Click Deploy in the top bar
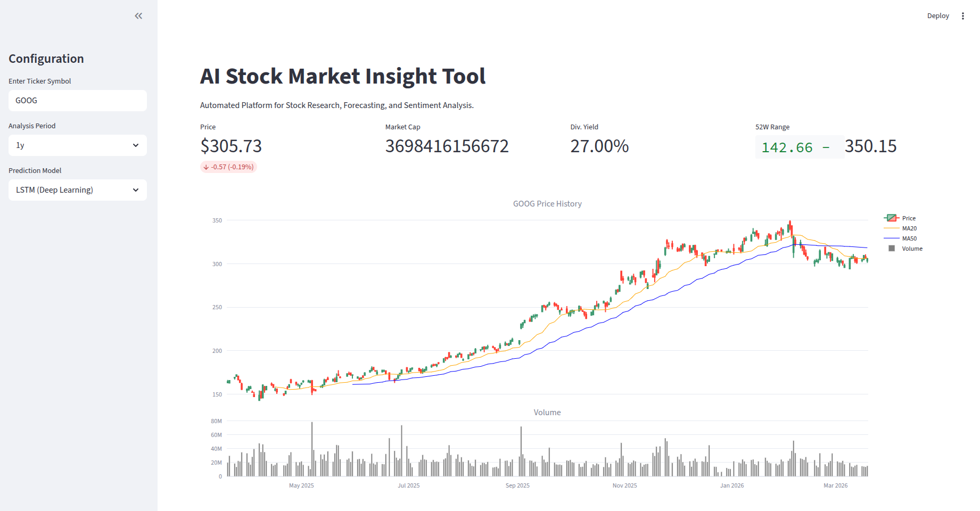Screen dimensions: 980x511 [937, 15]
